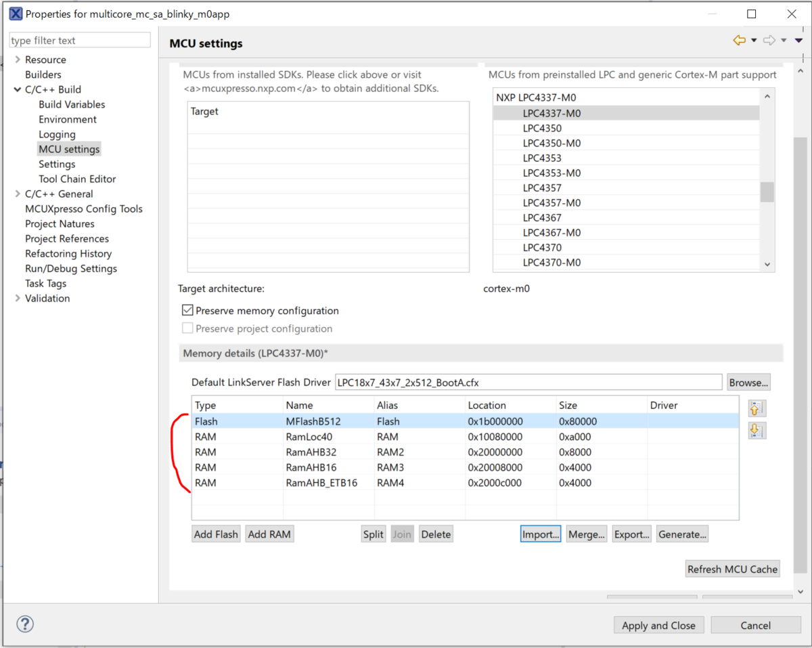Open the back history dropdown arrow
Viewport: 812px width, 648px height.
pyautogui.click(x=753, y=41)
